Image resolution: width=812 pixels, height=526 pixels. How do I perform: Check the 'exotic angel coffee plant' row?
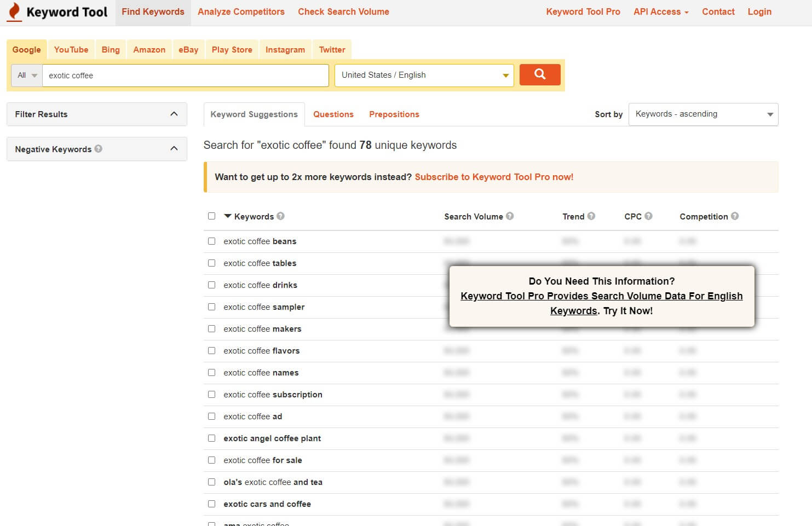pyautogui.click(x=211, y=438)
